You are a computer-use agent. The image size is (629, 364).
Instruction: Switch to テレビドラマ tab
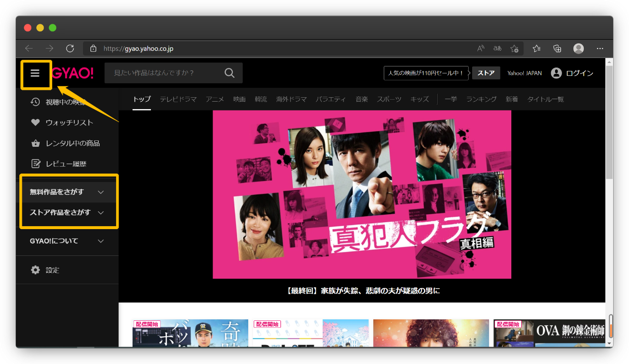[178, 99]
